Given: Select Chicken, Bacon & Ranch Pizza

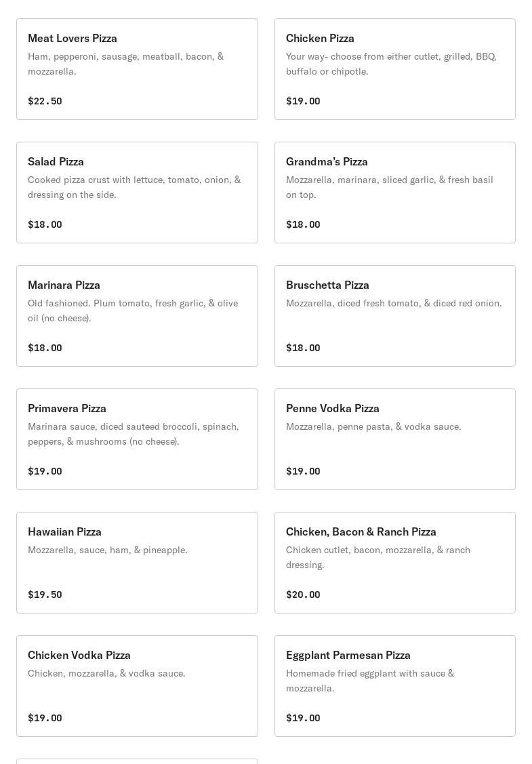Looking at the screenshot, I should [394, 563].
